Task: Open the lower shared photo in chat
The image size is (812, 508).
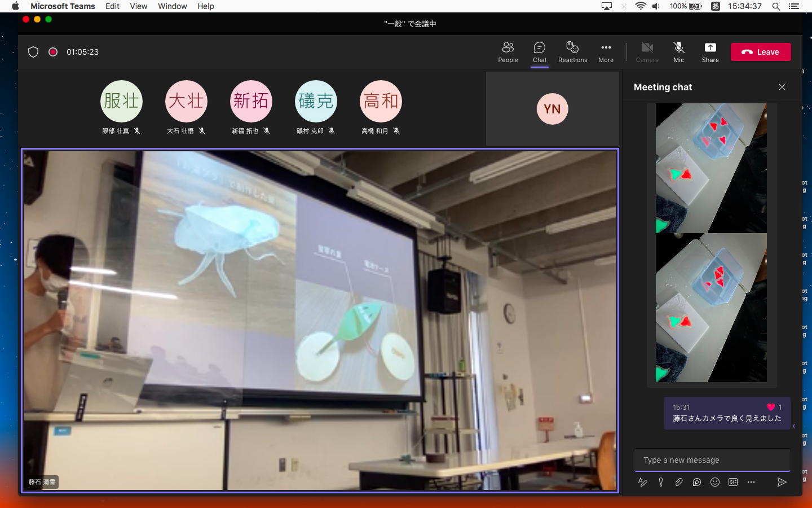Action: coord(711,308)
